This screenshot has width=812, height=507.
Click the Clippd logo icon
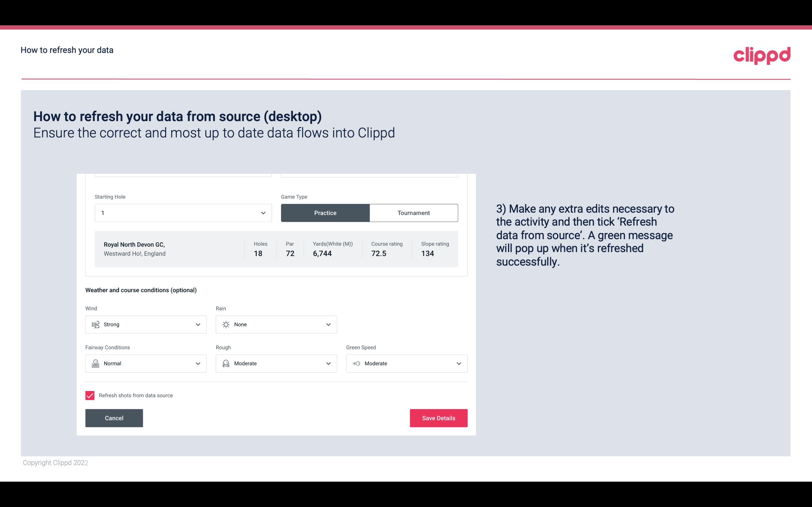point(762,54)
